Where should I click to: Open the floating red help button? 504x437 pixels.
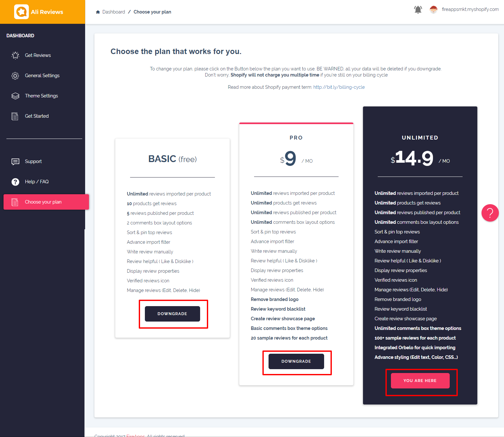tap(490, 213)
